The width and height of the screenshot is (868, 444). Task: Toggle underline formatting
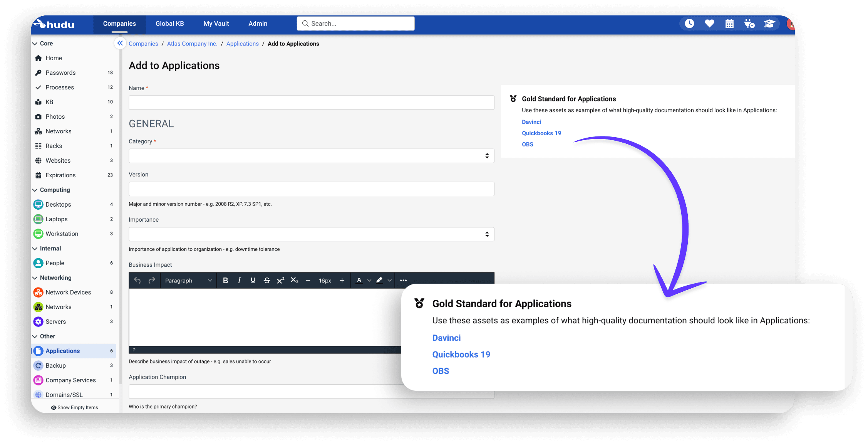tap(253, 281)
